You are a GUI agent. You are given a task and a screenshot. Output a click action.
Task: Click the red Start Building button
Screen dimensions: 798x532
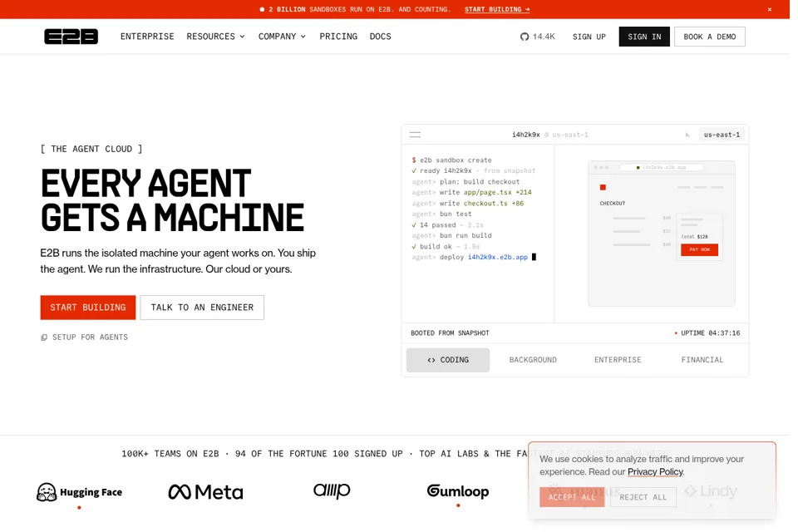click(88, 308)
